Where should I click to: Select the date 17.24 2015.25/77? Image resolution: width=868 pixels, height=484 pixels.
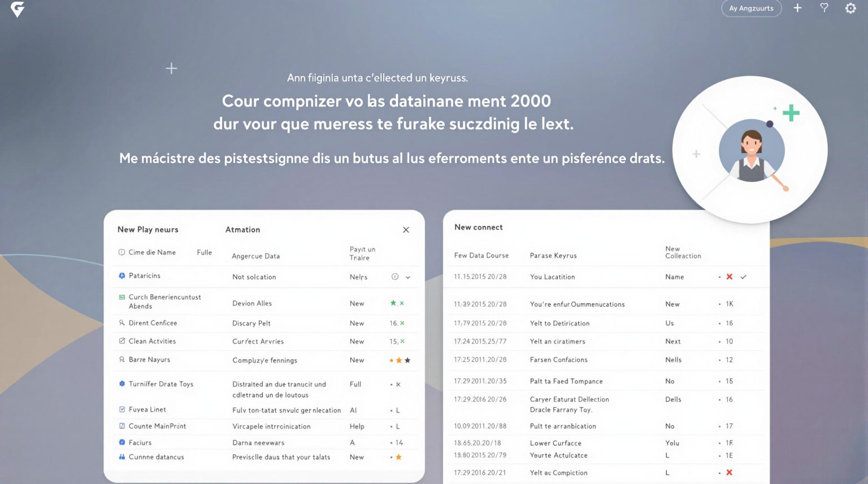[x=480, y=341]
